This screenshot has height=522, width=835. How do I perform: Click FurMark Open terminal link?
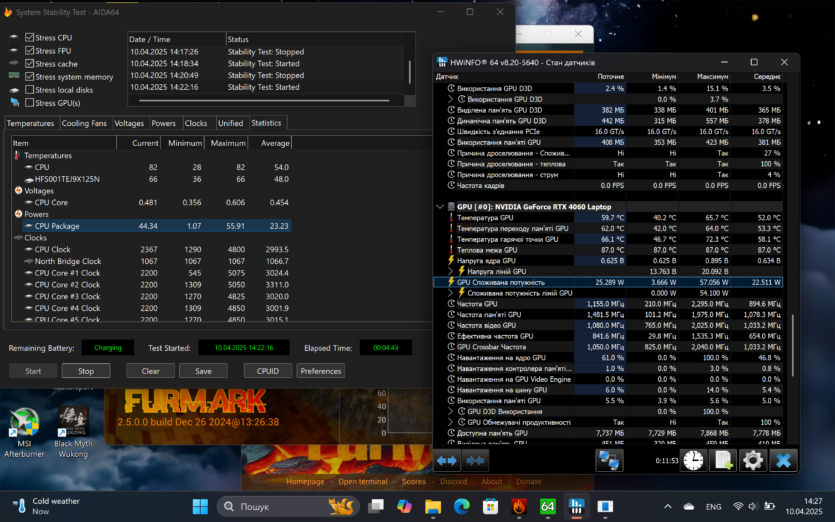click(x=363, y=481)
